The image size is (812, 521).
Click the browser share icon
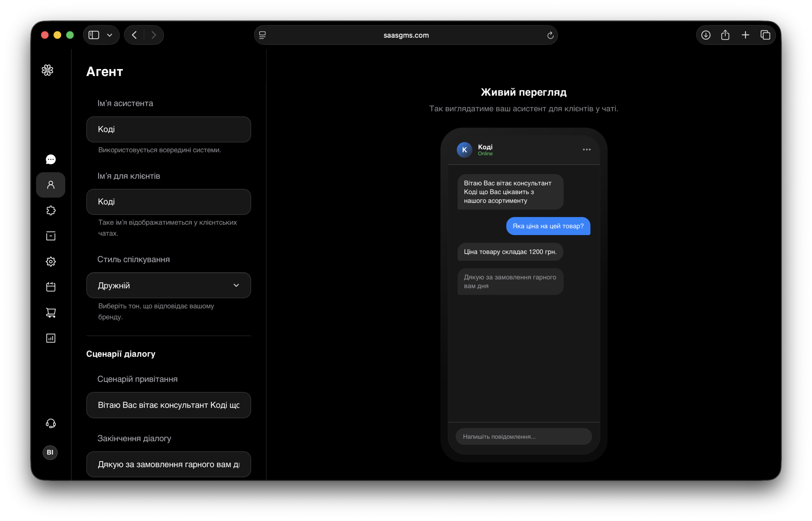point(725,35)
